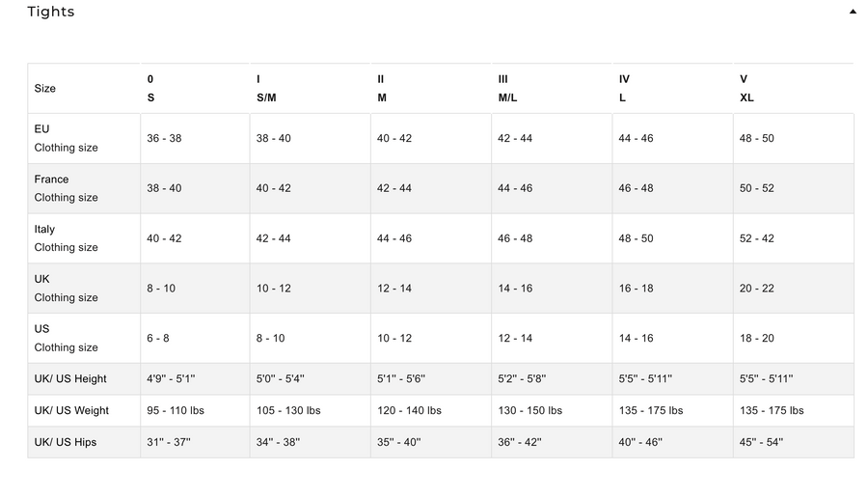Click the UK Clothing size row label

click(x=66, y=289)
